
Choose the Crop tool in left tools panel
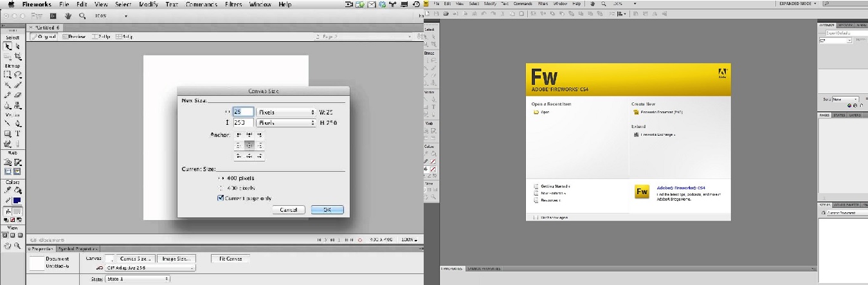point(17,56)
